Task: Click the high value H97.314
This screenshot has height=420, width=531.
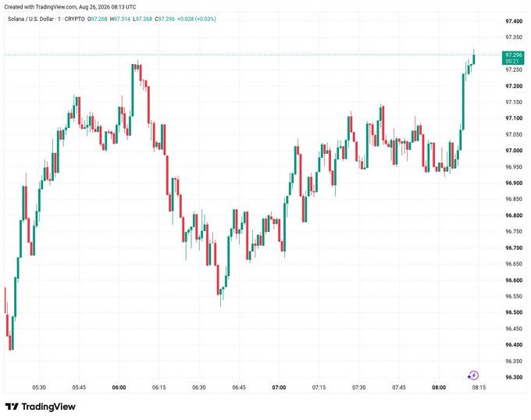Action: click(x=120, y=19)
